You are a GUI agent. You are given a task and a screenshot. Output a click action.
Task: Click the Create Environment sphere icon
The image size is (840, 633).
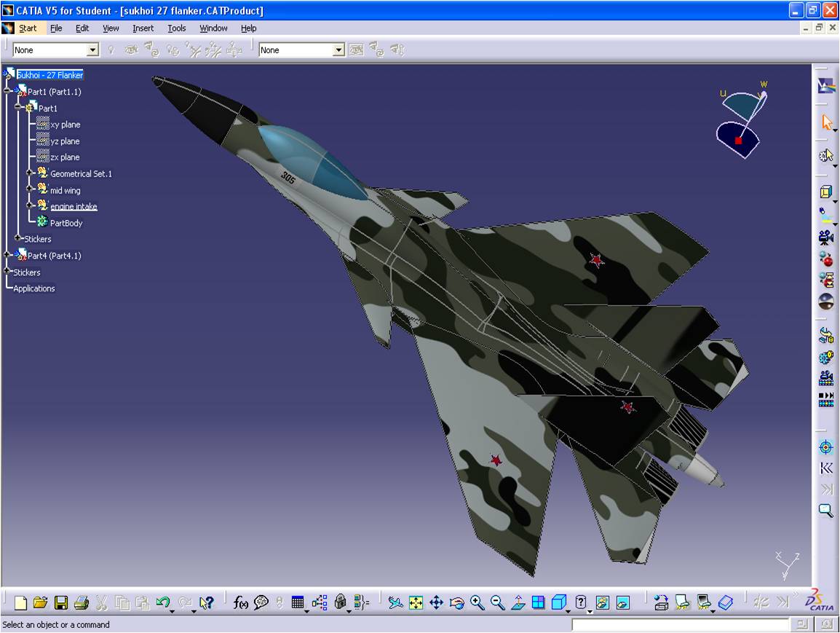coord(826,302)
